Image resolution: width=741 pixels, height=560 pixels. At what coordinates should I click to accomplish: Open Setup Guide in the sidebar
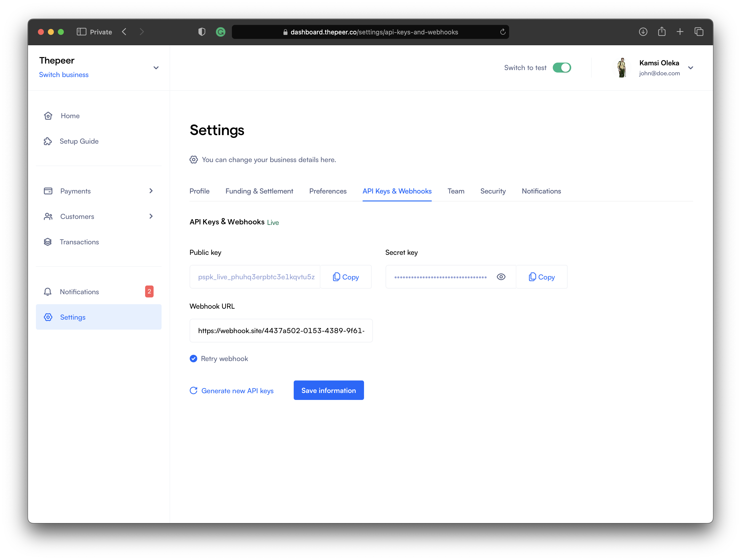[98, 141]
